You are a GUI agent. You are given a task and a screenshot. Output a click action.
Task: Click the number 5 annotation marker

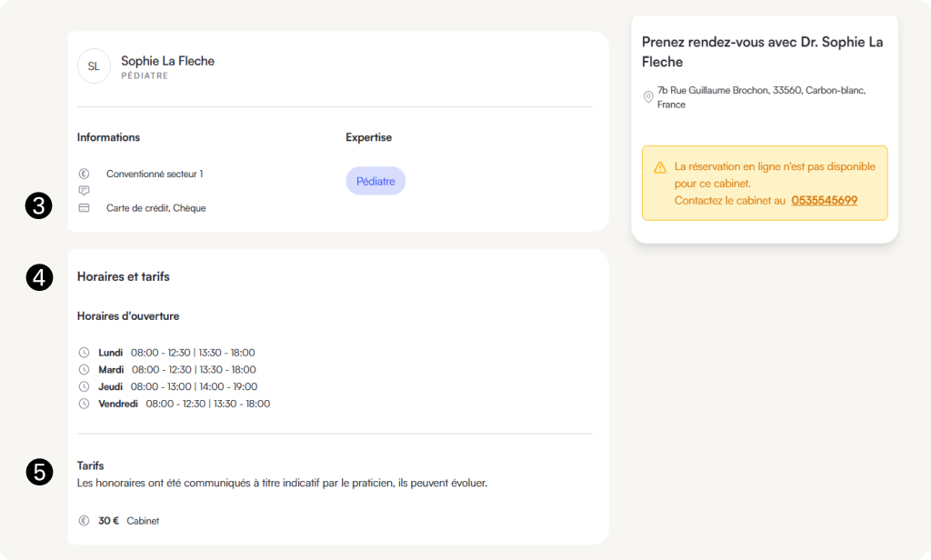tap(38, 471)
